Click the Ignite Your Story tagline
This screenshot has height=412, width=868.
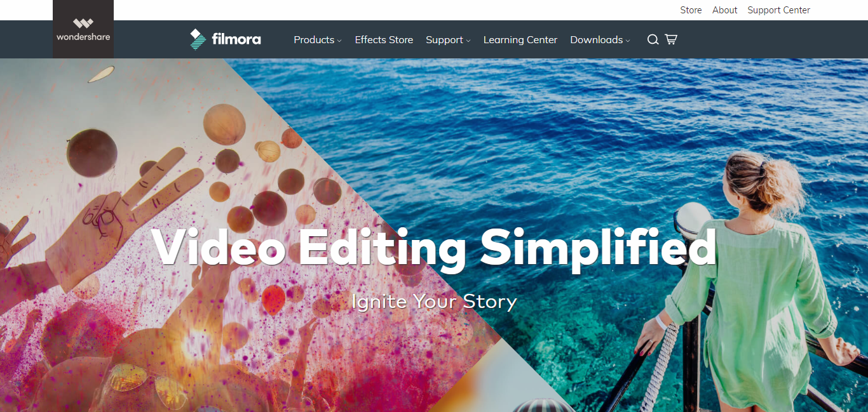tap(434, 301)
